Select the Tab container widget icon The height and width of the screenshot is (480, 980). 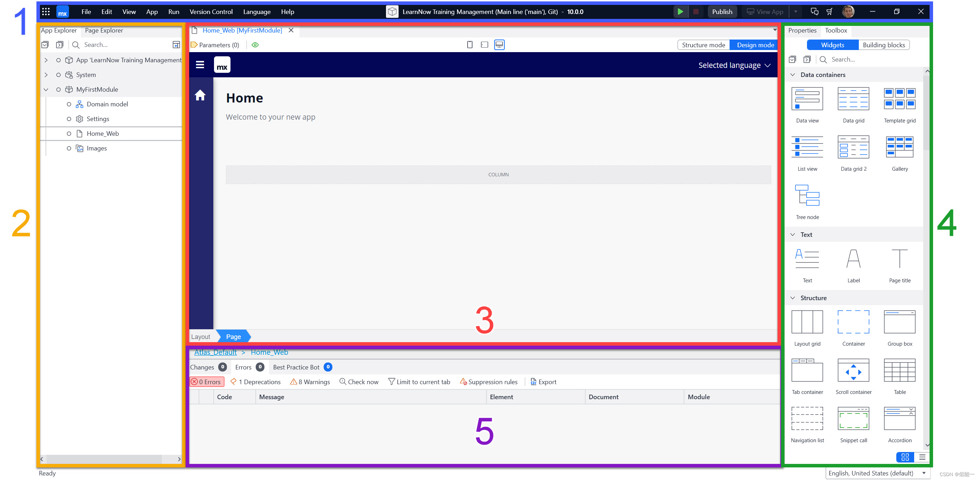(x=807, y=370)
